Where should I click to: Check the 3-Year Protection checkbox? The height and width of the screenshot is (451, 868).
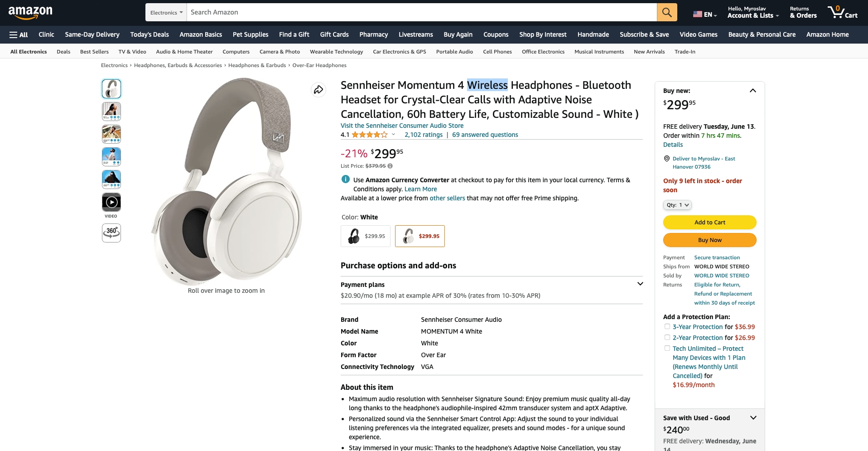click(x=667, y=326)
